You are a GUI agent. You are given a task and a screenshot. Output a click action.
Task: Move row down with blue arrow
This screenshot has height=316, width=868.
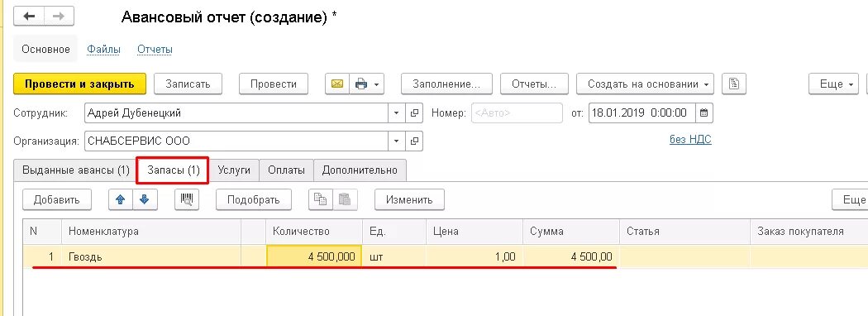pyautogui.click(x=145, y=199)
